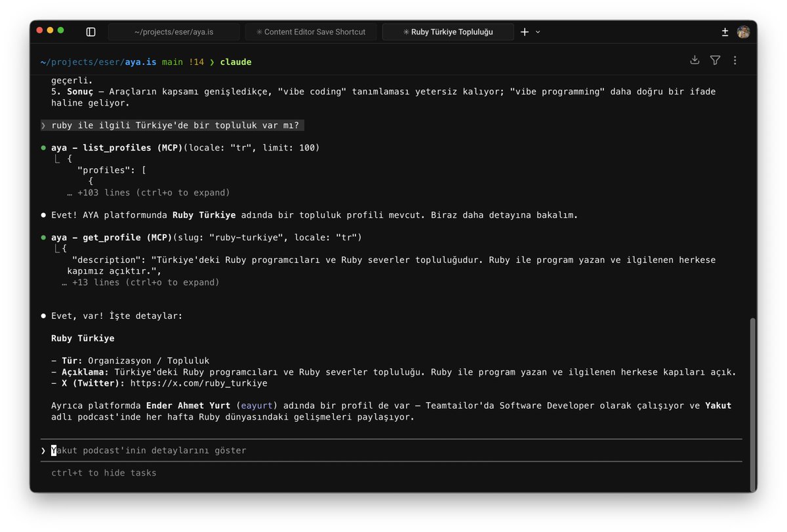Viewport: 787px width, 532px height.
Task: Expand the '+13 lines (ctrl+o to expand)' output
Action: 140,282
